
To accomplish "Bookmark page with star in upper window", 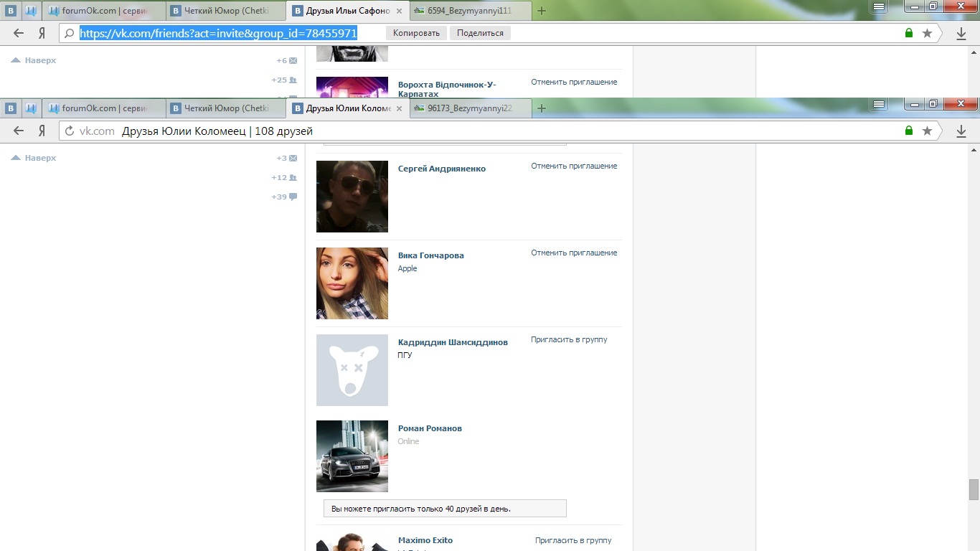I will point(927,33).
